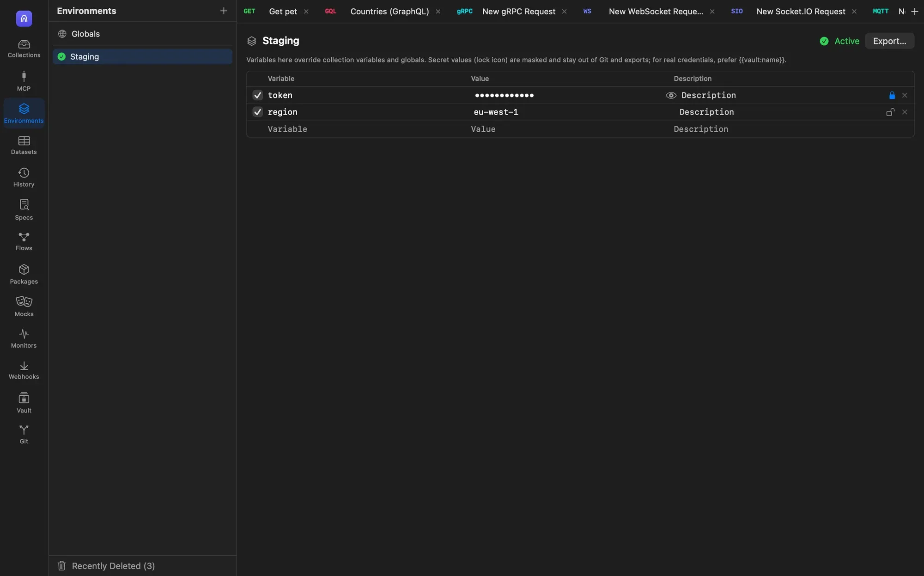Open the Specs section
Image resolution: width=924 pixels, height=576 pixels.
tap(24, 210)
